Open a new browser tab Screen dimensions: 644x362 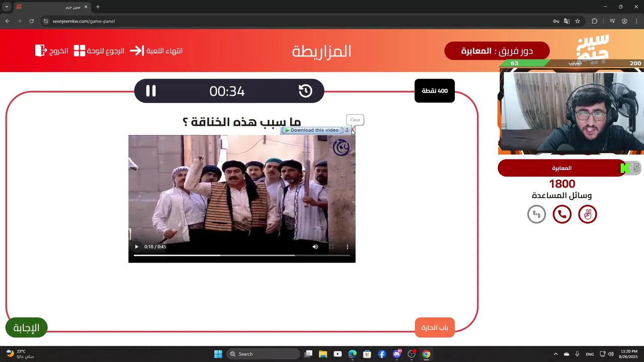coord(98,7)
